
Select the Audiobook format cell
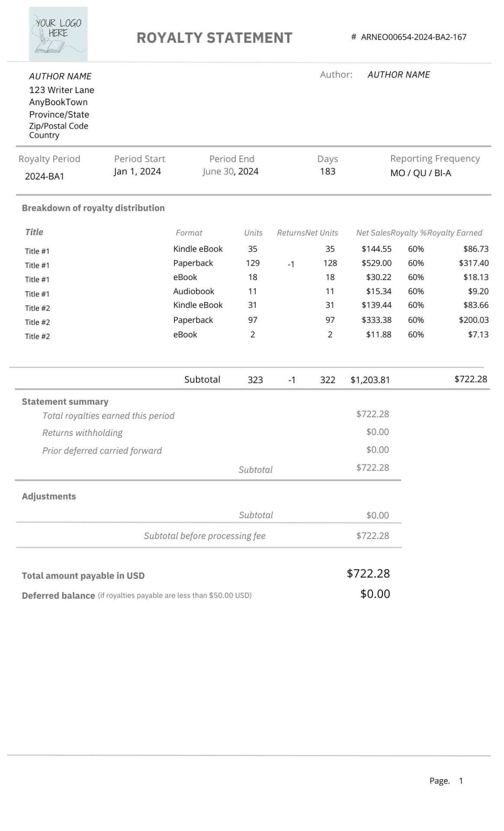193,291
